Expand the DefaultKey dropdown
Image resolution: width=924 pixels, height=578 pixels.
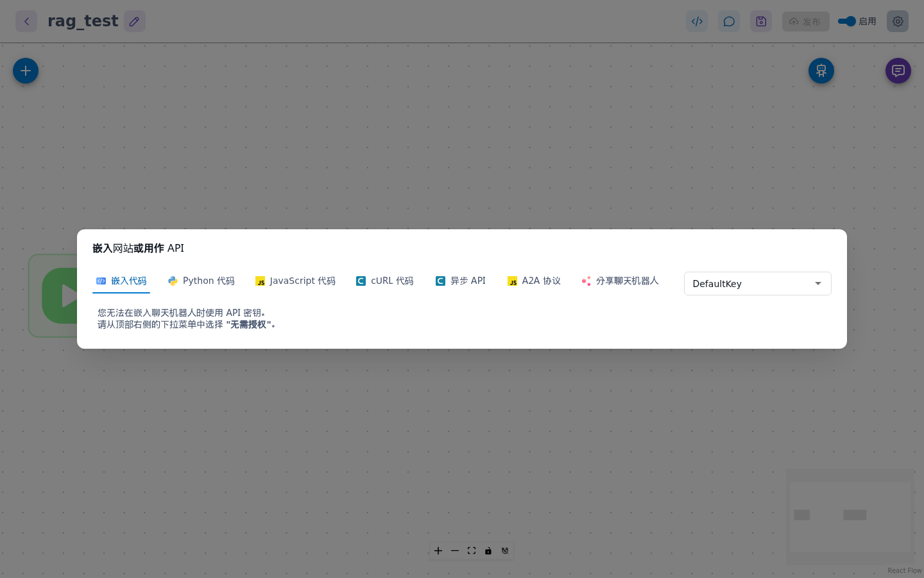click(x=758, y=284)
